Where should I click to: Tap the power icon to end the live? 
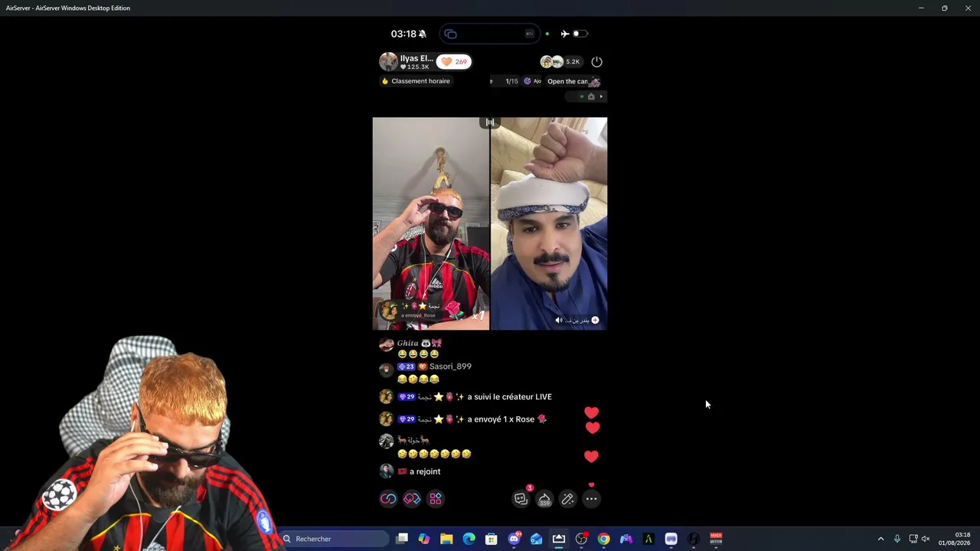tap(597, 62)
